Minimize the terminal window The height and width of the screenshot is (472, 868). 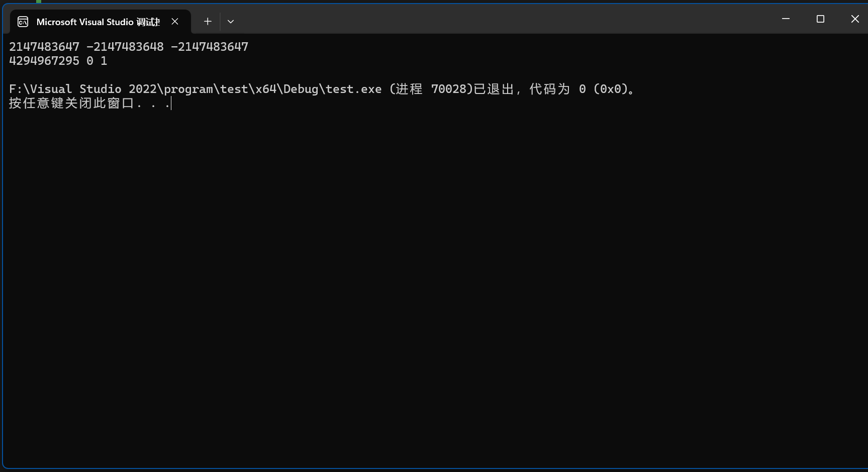(786, 19)
